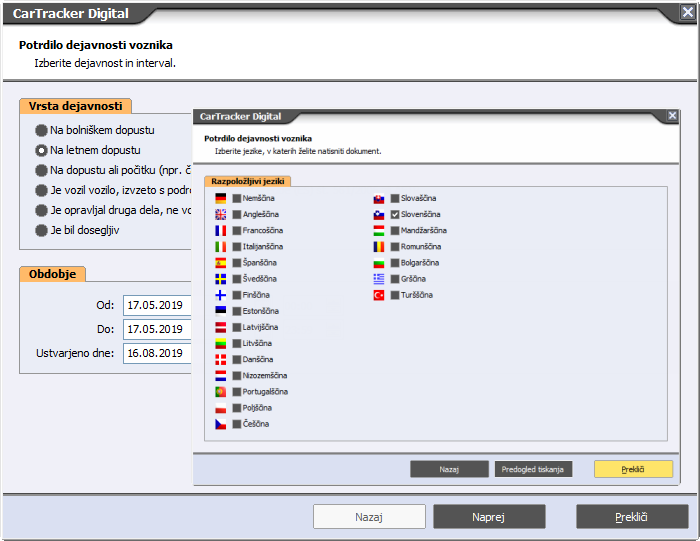Tick the Angleščina checkbox
Screen dimensions: 700x541
pyautogui.click(x=237, y=214)
